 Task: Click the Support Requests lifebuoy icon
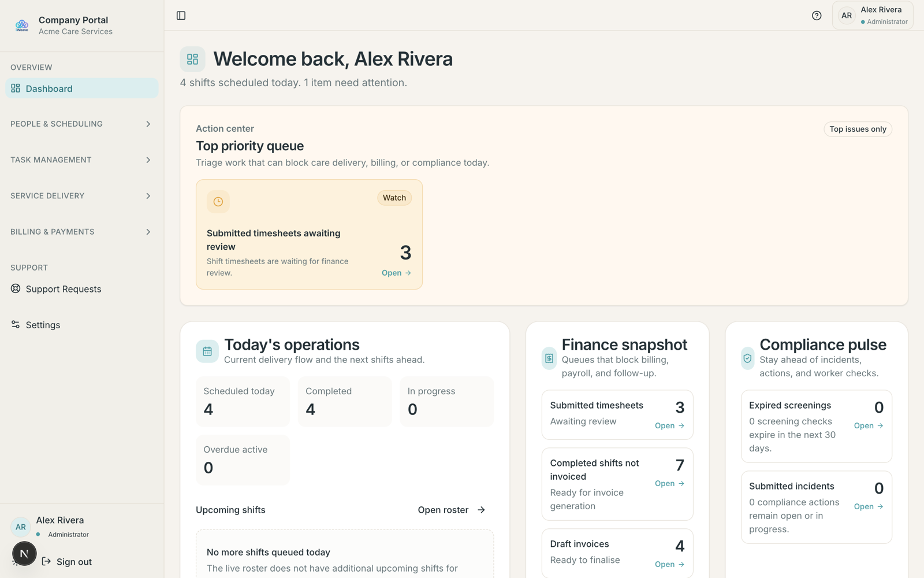click(x=16, y=288)
